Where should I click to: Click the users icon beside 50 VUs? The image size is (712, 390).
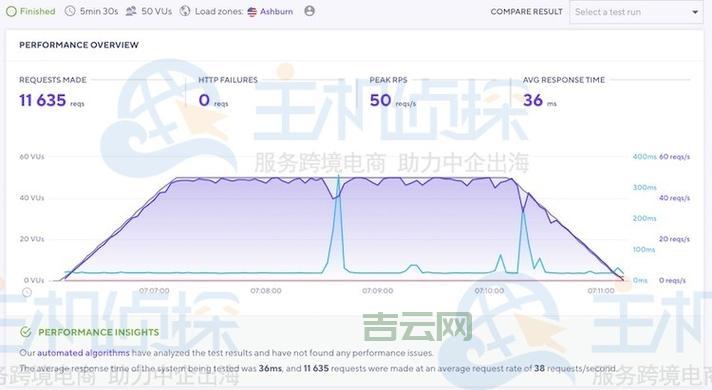tap(131, 11)
